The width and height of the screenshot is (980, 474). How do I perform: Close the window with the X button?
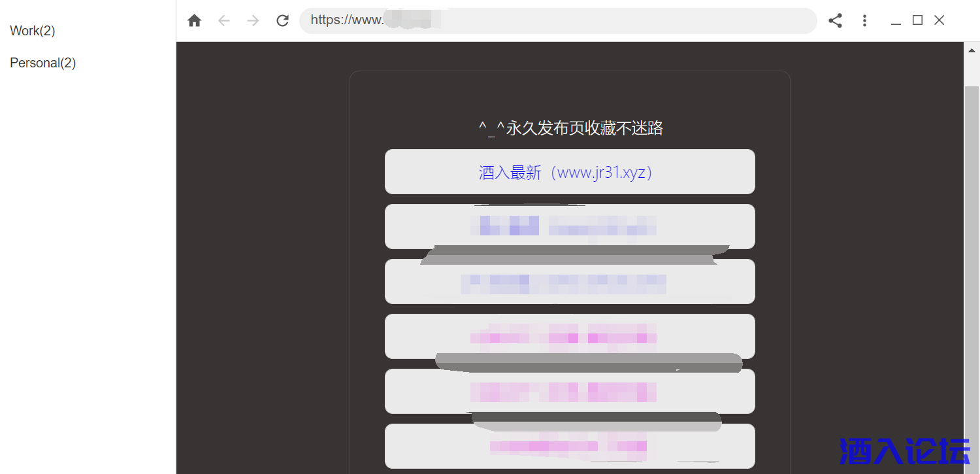pos(939,20)
